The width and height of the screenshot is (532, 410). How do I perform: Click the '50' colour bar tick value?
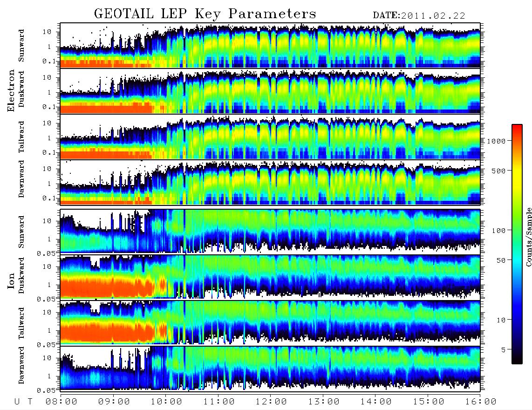click(x=501, y=260)
